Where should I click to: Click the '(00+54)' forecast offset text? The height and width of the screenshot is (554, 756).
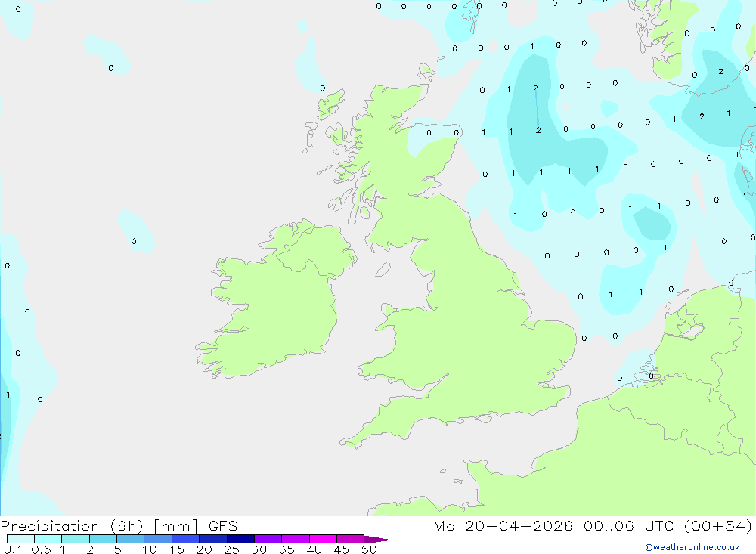click(x=718, y=526)
